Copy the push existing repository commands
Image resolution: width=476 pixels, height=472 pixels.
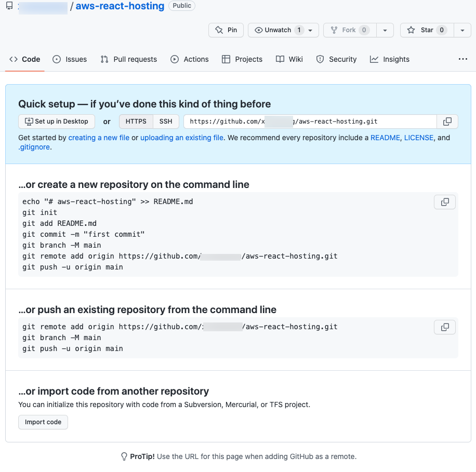pyautogui.click(x=445, y=327)
